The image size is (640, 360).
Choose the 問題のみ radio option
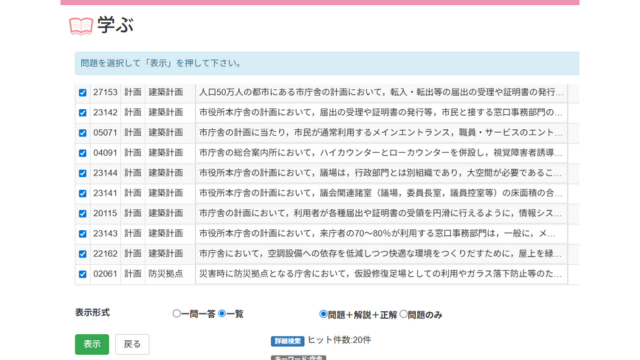(403, 314)
